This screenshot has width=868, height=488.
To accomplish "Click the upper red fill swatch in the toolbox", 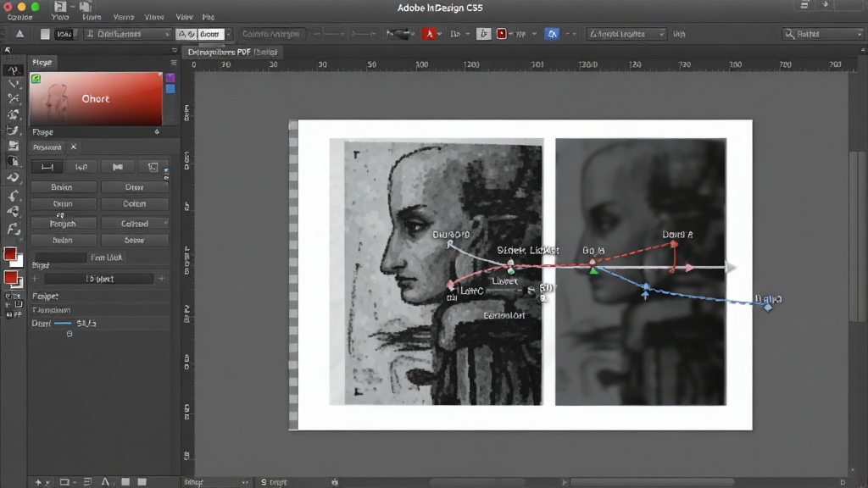I will [10, 254].
